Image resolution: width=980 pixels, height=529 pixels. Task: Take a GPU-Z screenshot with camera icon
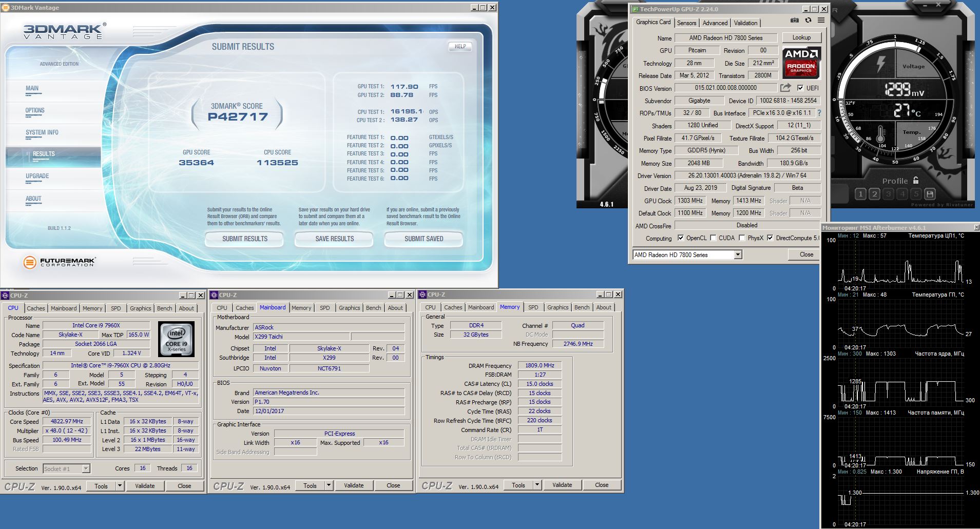(795, 21)
